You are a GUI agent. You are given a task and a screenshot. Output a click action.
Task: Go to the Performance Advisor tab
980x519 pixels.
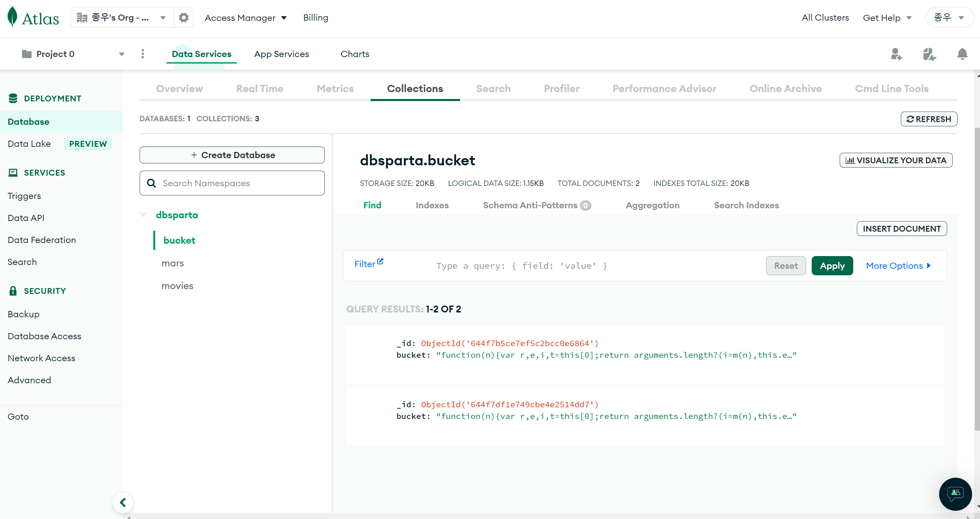coord(664,89)
